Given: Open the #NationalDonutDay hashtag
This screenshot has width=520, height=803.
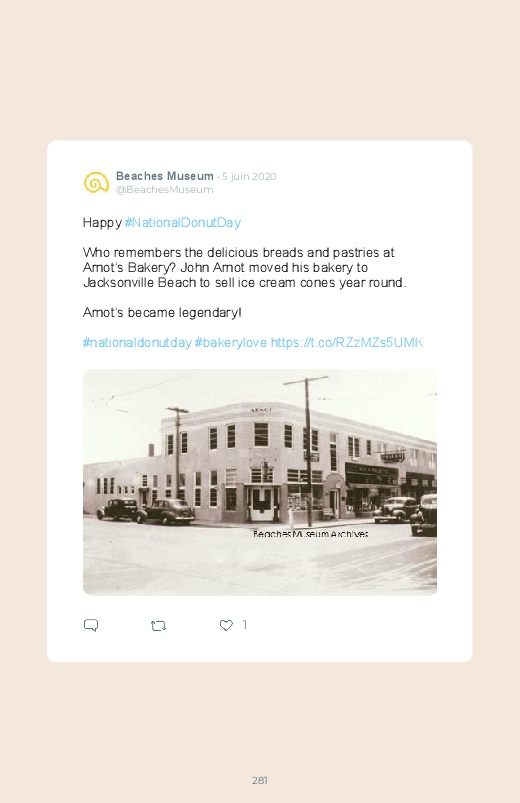Looking at the screenshot, I should [182, 223].
